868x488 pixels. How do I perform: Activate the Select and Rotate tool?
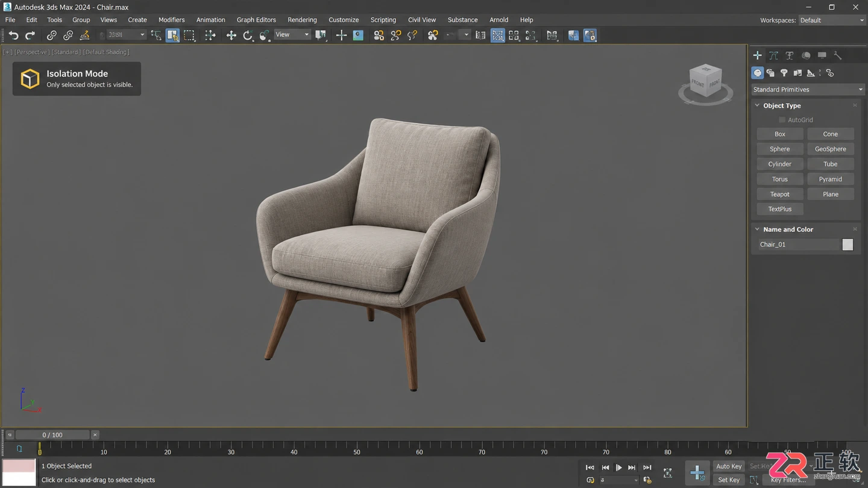[248, 36]
